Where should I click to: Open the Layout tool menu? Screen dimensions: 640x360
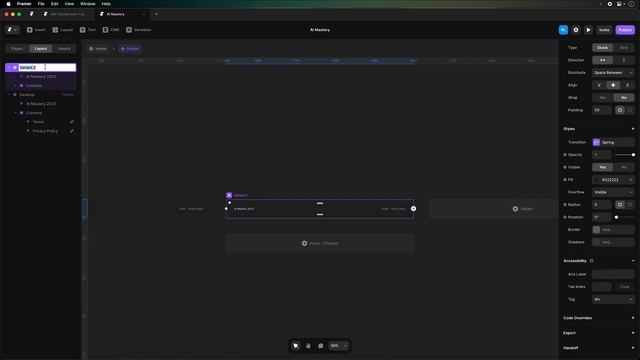click(x=62, y=30)
